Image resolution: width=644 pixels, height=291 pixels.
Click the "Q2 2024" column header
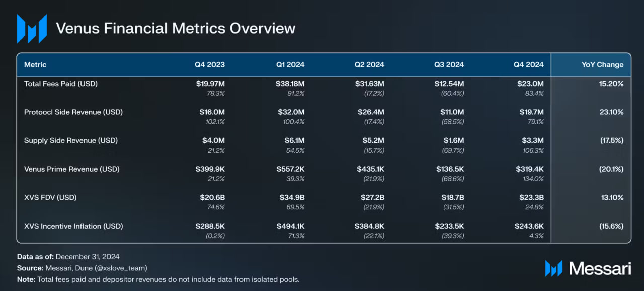click(369, 64)
